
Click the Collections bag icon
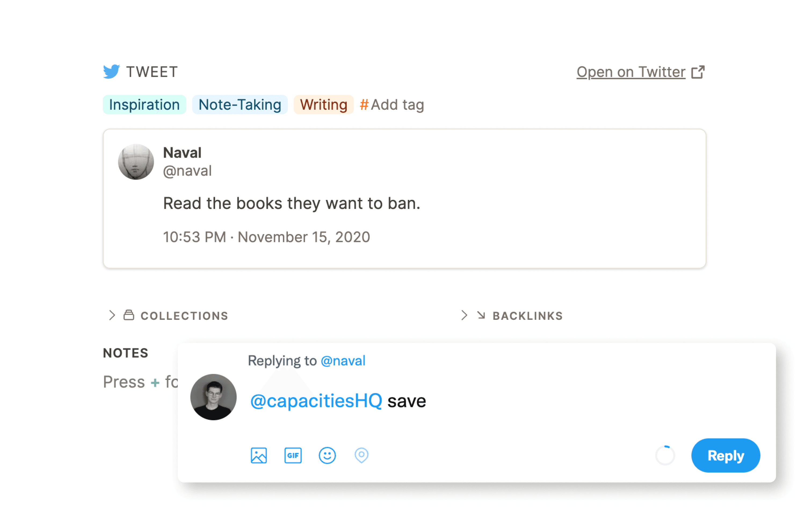(x=129, y=315)
